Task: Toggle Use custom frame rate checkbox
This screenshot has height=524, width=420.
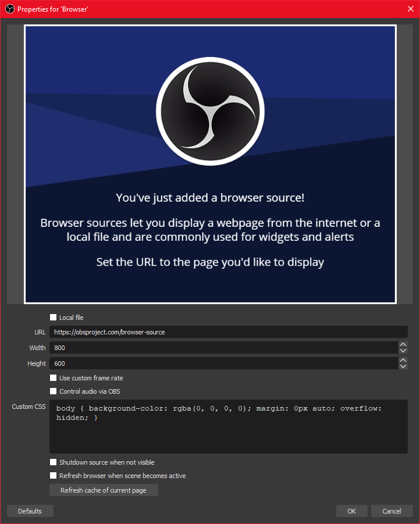Action: pyautogui.click(x=53, y=377)
